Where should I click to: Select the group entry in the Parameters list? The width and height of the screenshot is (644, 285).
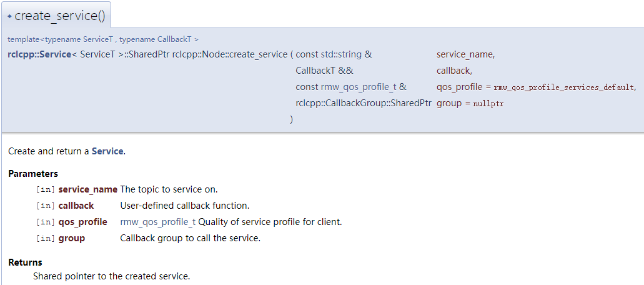(x=71, y=238)
